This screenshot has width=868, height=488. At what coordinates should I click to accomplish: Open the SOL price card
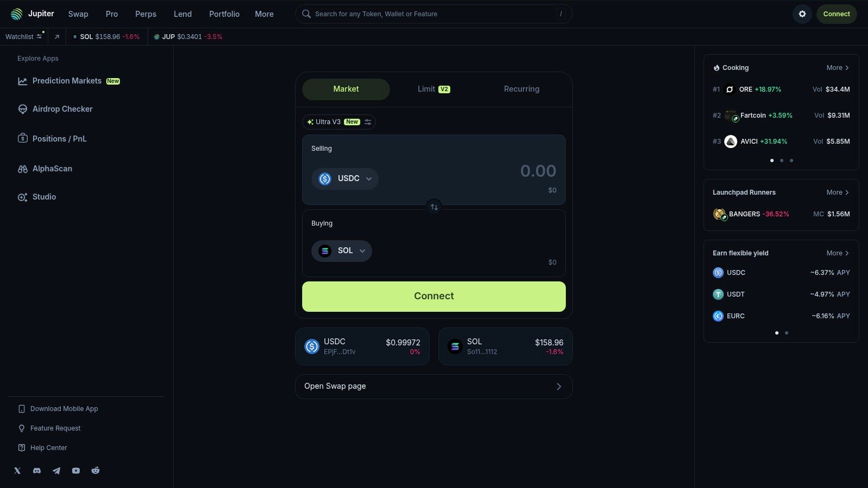pyautogui.click(x=506, y=346)
